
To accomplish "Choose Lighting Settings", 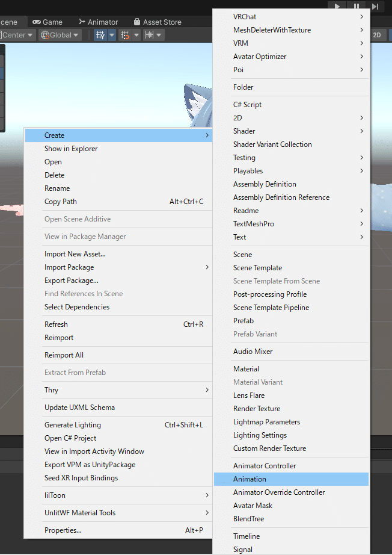I will [291, 435].
